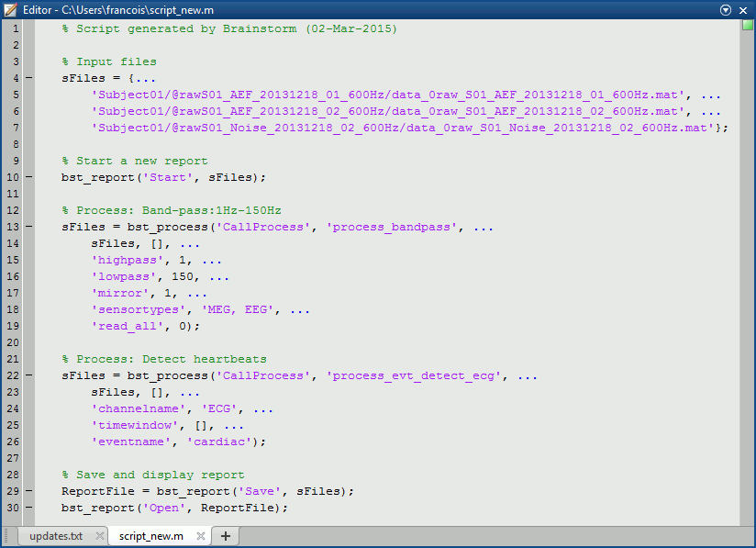Open the Editor actions dropdown in title bar
Viewport: 756px width, 548px height.
[x=726, y=9]
